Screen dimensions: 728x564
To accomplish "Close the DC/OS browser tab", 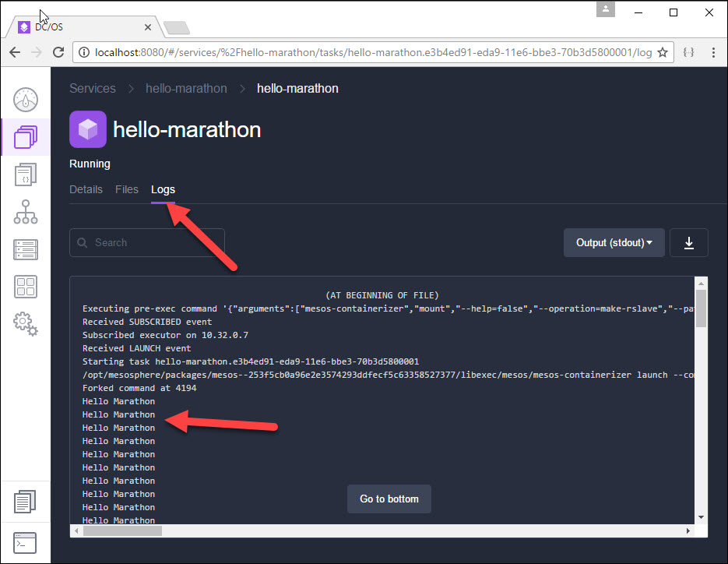I will [x=148, y=27].
